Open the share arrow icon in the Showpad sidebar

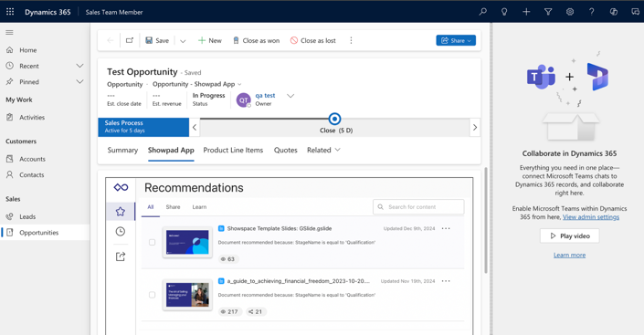pos(121,256)
